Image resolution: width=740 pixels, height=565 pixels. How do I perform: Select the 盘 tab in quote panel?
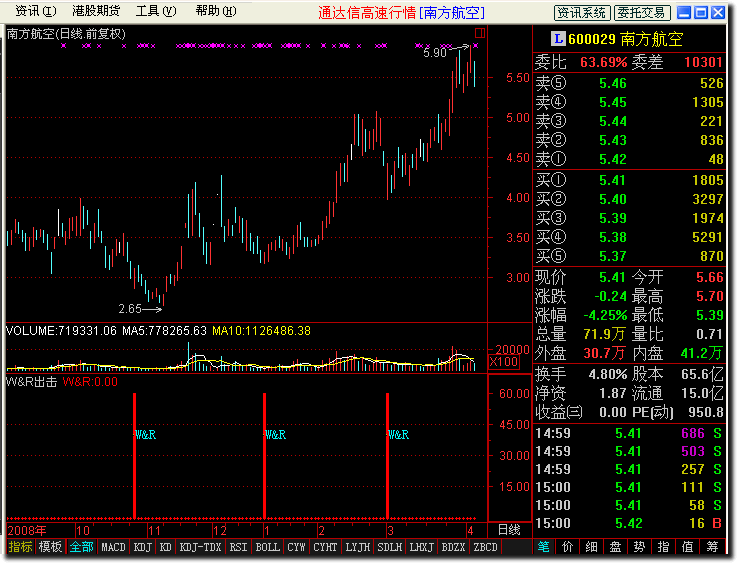[615, 547]
